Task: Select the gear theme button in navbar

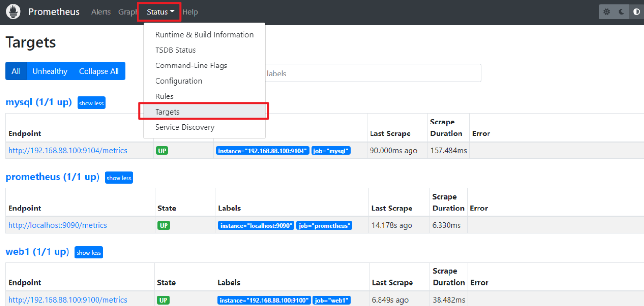Action: pyautogui.click(x=606, y=12)
